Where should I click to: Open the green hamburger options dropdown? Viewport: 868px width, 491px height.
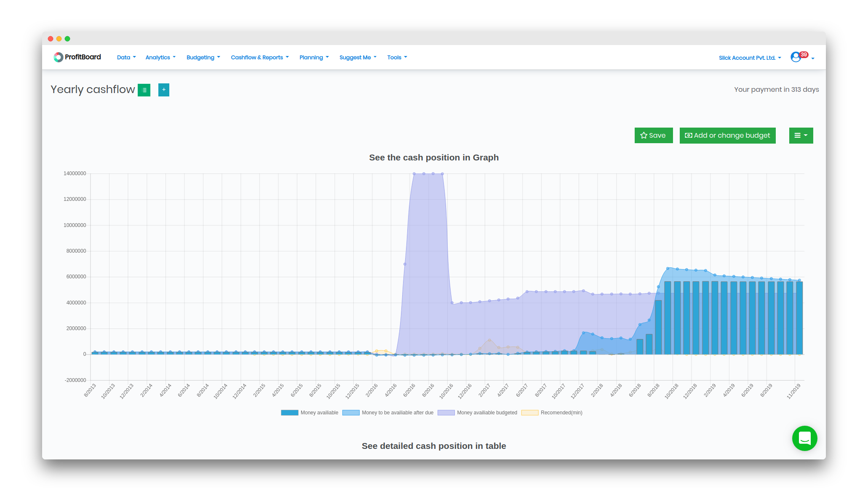point(801,136)
